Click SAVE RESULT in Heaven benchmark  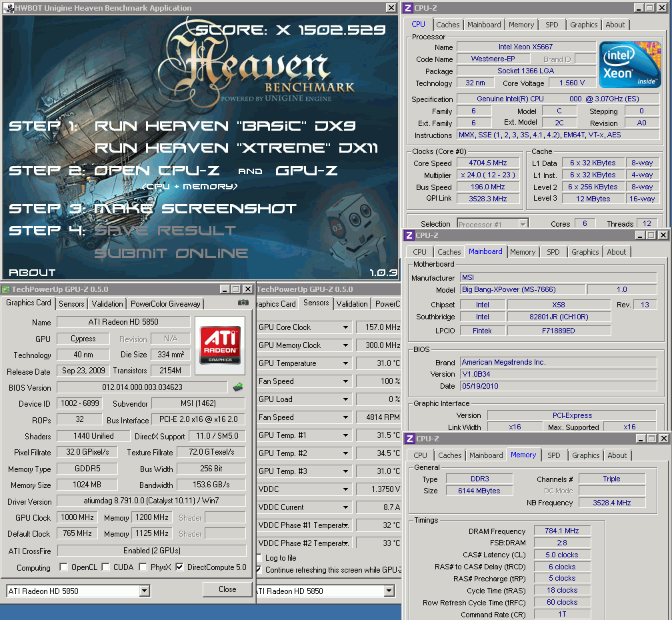[x=165, y=231]
